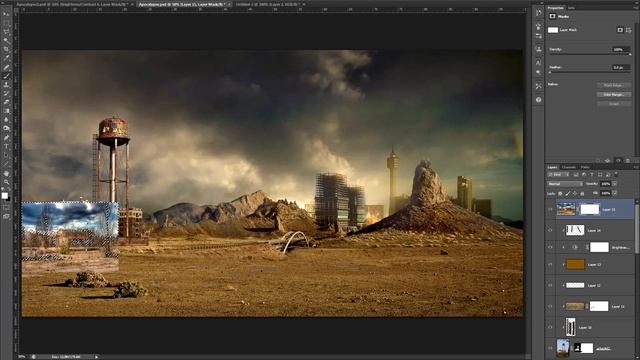Add a vector mask in Properties
Image resolution: width=640 pixels, height=360 pixels.
pos(628,30)
